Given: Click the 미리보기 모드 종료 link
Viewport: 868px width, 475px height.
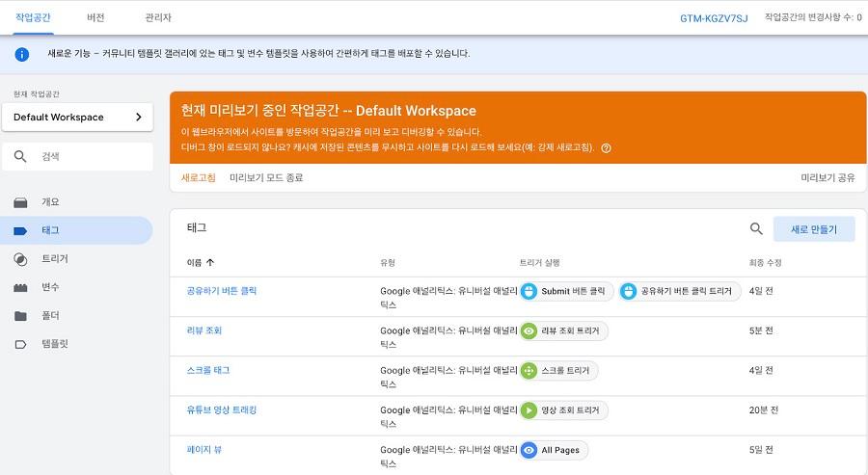Looking at the screenshot, I should click(266, 177).
